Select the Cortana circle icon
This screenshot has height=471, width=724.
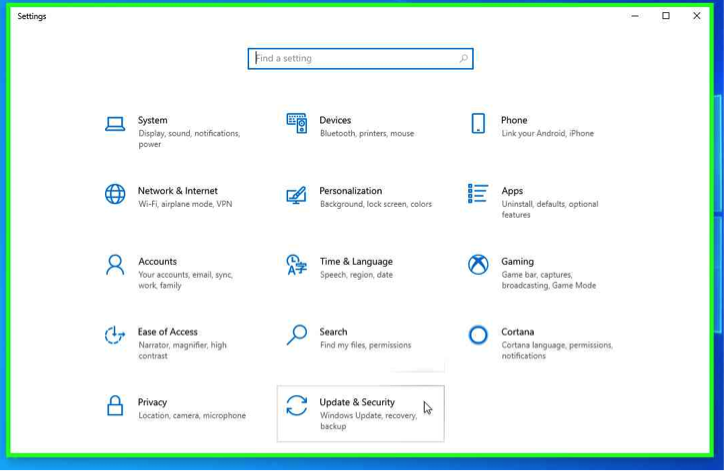tap(478, 335)
